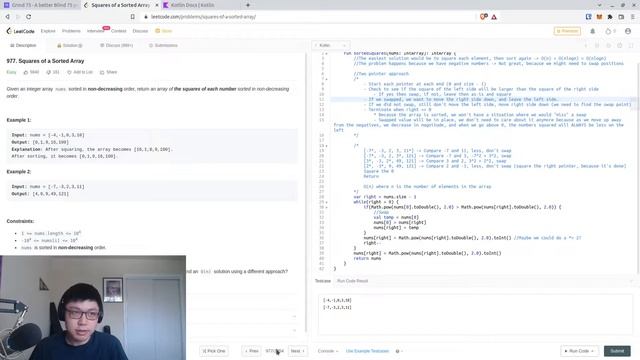Submit the solution with Submit button

click(x=617, y=351)
